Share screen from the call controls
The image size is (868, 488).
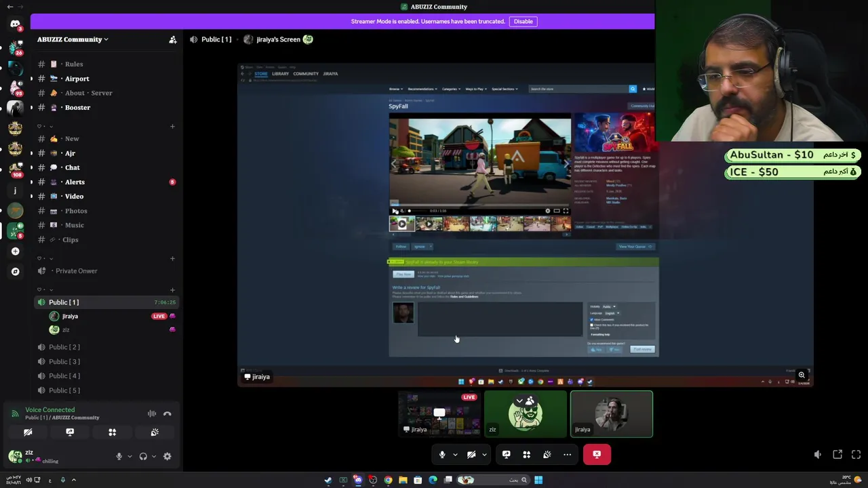tap(506, 454)
